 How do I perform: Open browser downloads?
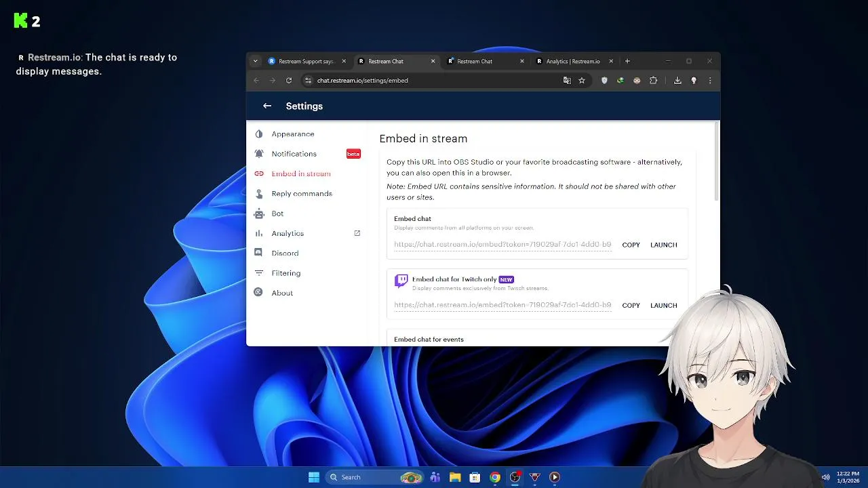click(677, 80)
